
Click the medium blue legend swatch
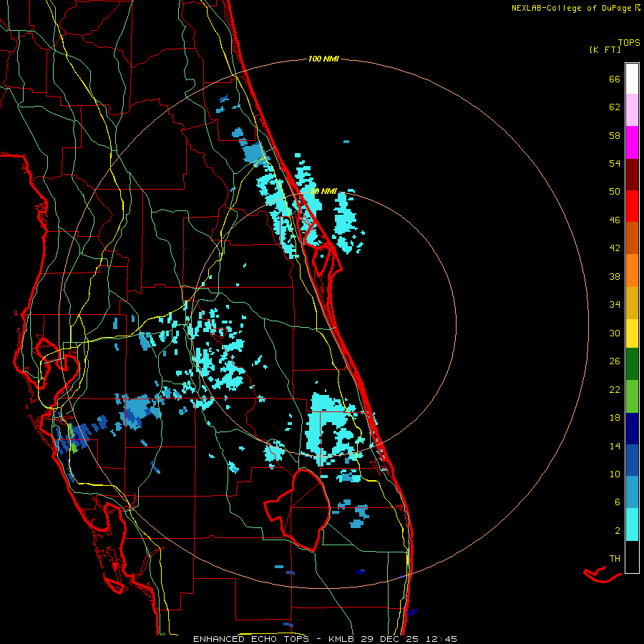point(632,460)
